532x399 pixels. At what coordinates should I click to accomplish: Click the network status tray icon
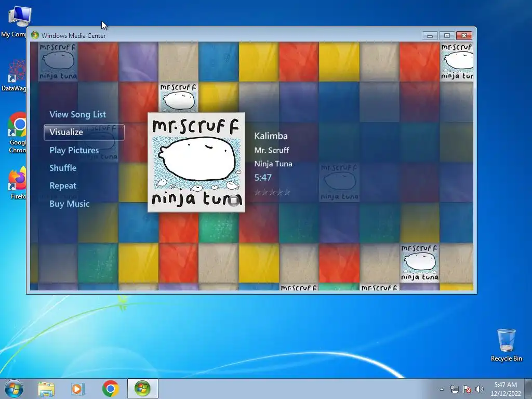[x=454, y=389]
